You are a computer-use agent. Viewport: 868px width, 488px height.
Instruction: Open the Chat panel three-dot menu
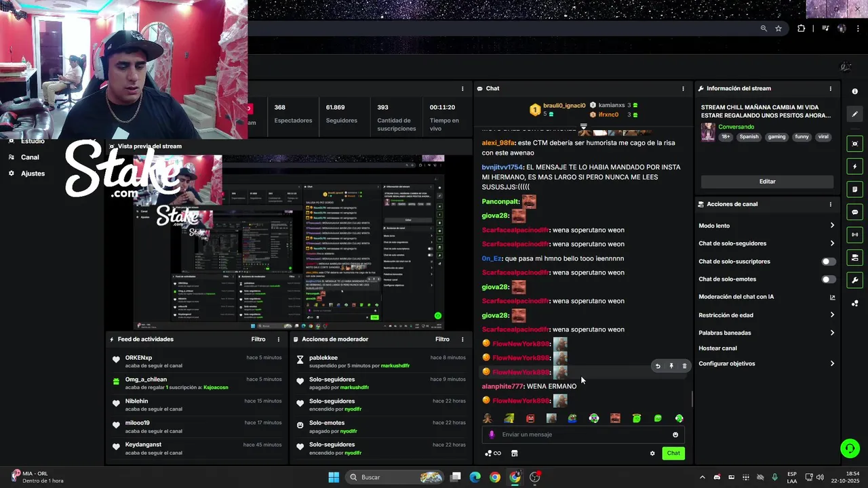click(683, 89)
